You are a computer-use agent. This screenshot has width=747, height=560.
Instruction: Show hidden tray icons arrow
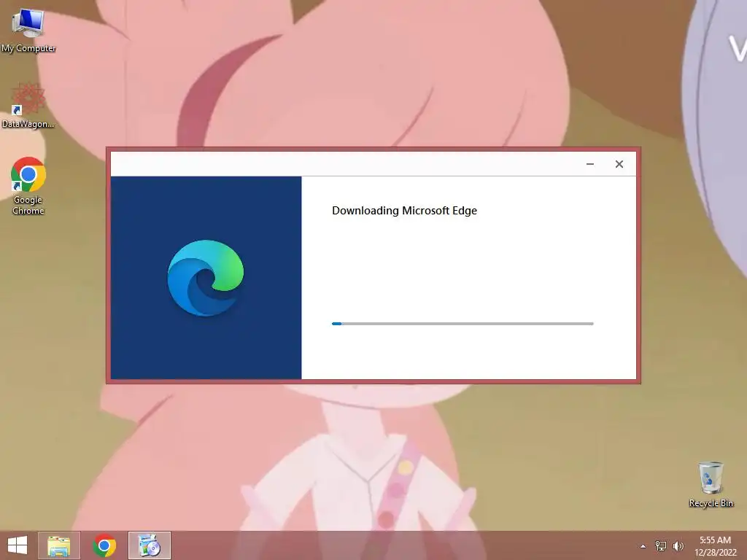click(643, 546)
